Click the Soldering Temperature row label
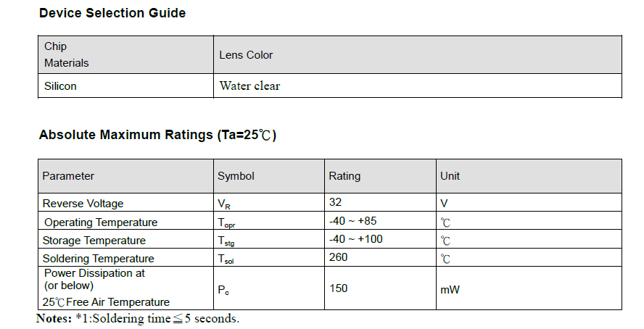Screen dimensions: 644x329 [x=99, y=259]
